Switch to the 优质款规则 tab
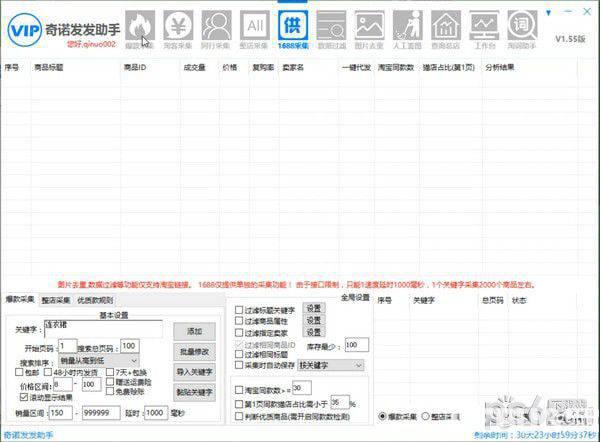This screenshot has width=600, height=442. click(95, 300)
